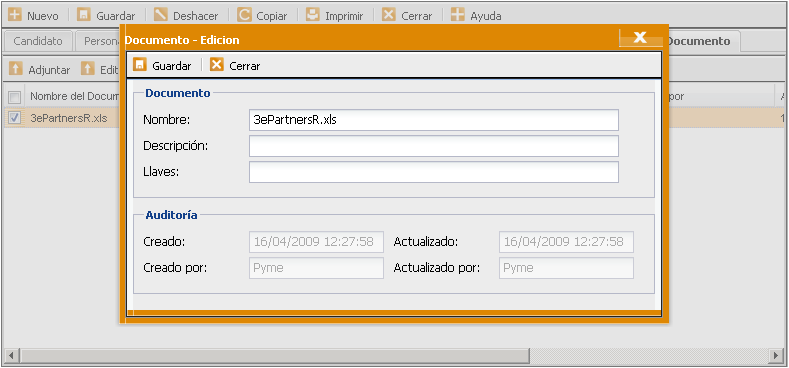Click into the Nombre input field
789x368 pixels.
tap(434, 120)
